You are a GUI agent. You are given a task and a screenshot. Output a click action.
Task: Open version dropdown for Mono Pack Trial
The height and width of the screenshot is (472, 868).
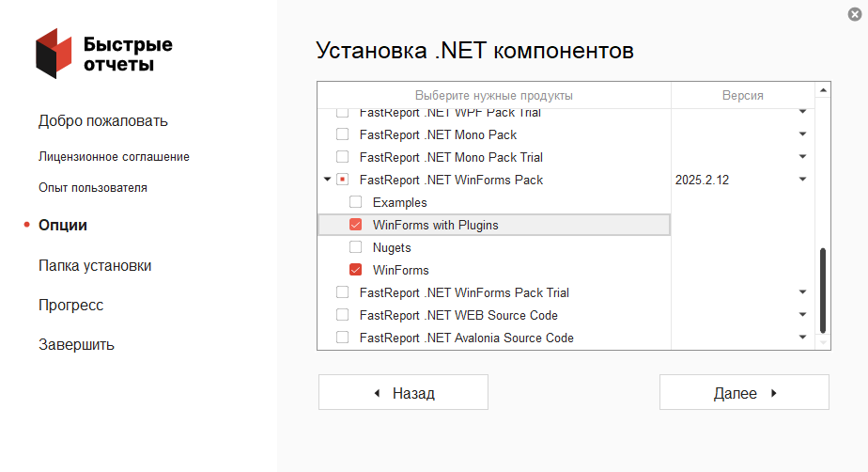(x=802, y=157)
